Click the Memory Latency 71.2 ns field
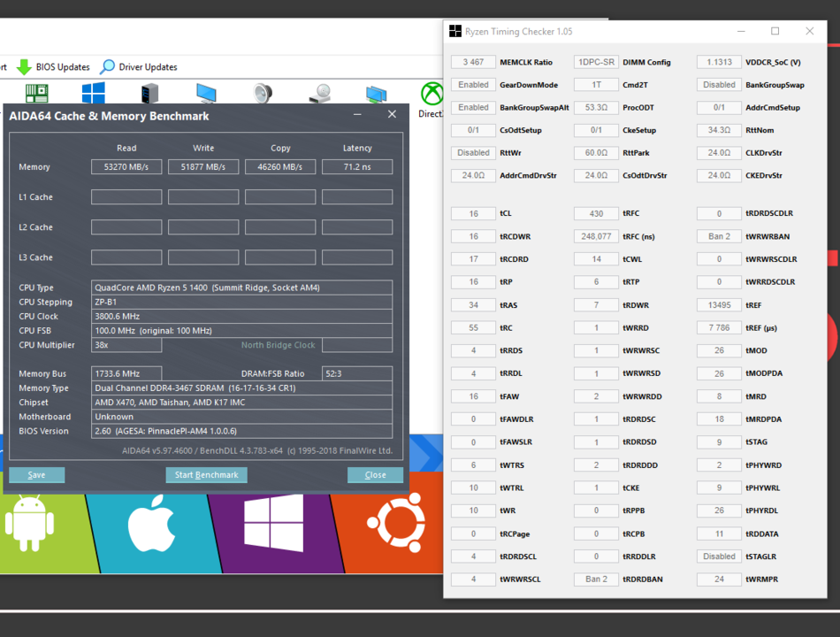The width and height of the screenshot is (840, 637). coord(357,166)
